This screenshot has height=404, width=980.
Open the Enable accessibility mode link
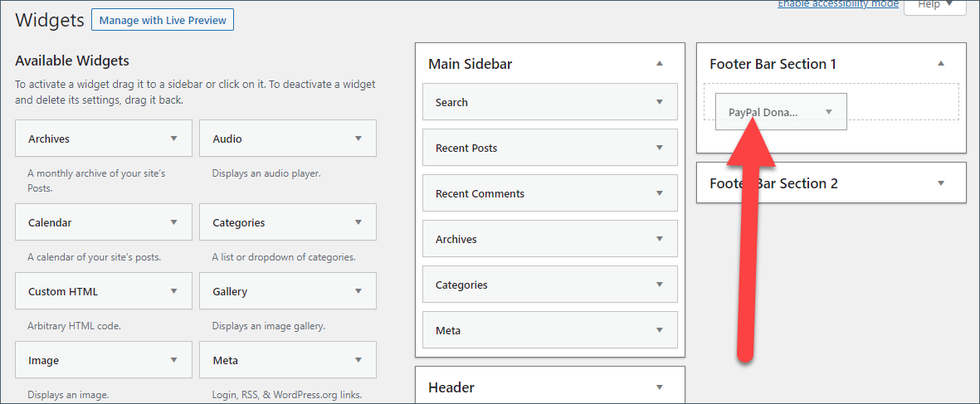point(837,4)
